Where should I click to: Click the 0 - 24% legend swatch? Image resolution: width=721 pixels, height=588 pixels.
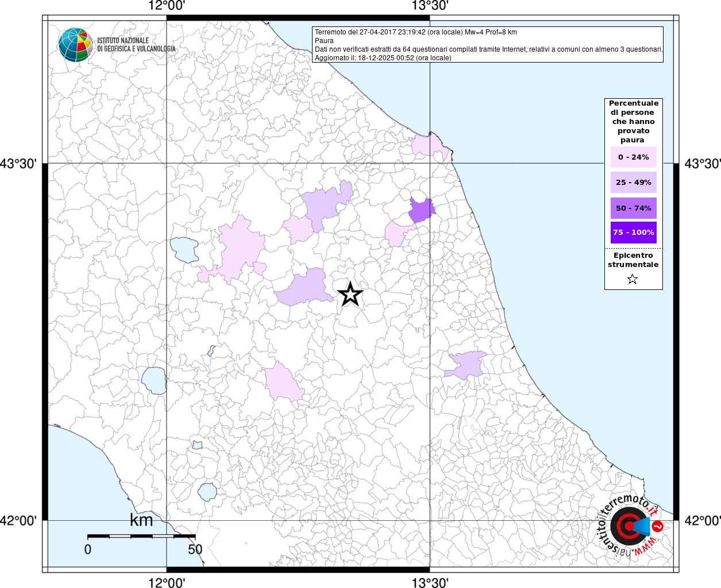point(633,157)
